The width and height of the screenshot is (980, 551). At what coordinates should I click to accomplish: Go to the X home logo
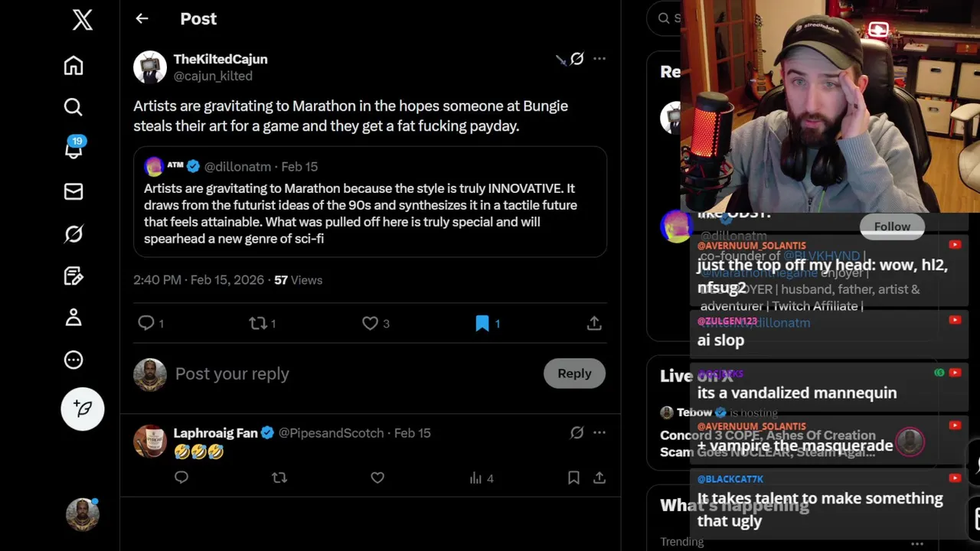click(82, 20)
